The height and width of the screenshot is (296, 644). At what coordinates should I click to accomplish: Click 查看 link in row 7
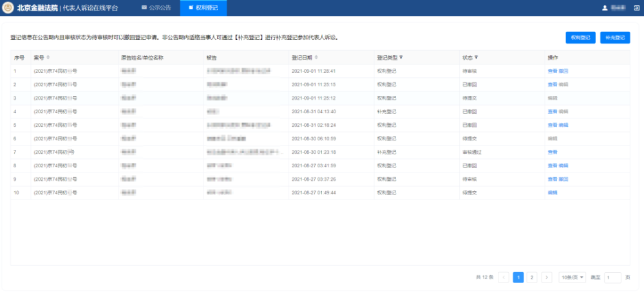553,152
